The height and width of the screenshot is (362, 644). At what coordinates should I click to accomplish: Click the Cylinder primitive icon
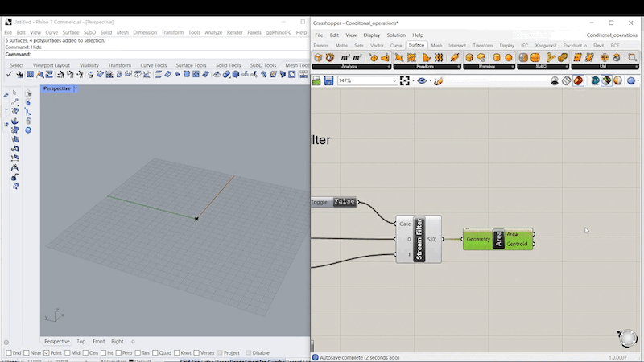pyautogui.click(x=497, y=57)
